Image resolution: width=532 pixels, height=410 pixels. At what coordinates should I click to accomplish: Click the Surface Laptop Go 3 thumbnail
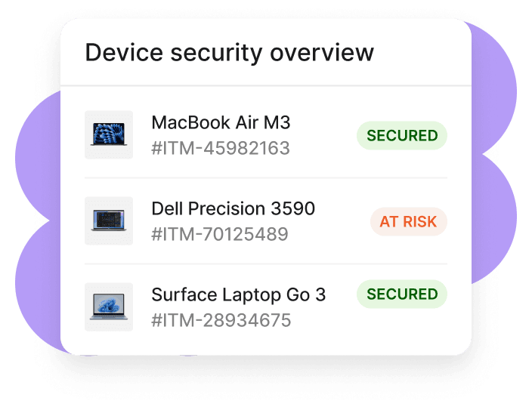click(109, 307)
